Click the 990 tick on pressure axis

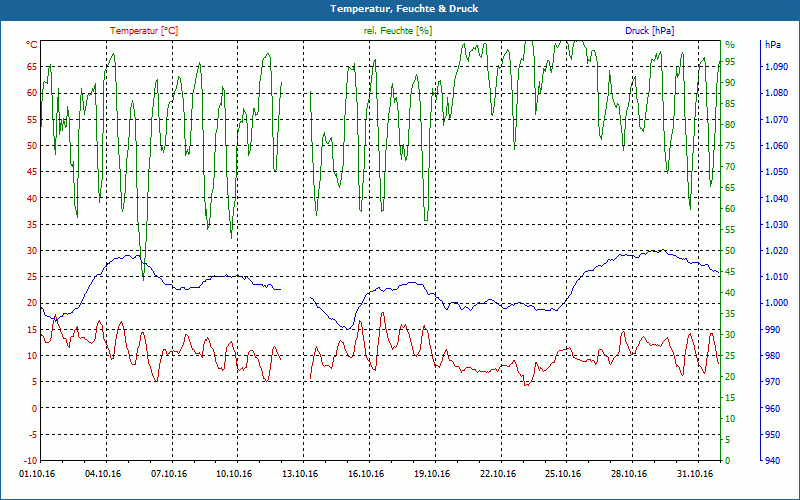772,330
